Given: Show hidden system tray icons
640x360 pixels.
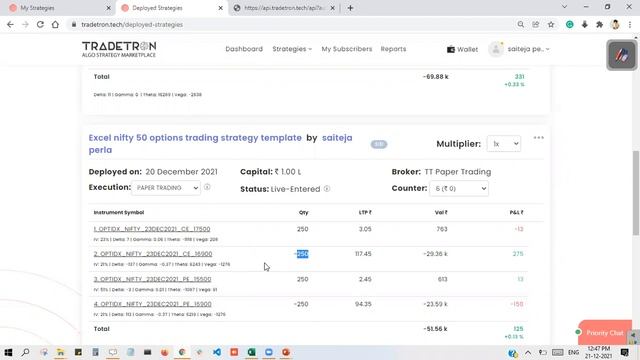Looking at the screenshot, I should tap(528, 352).
